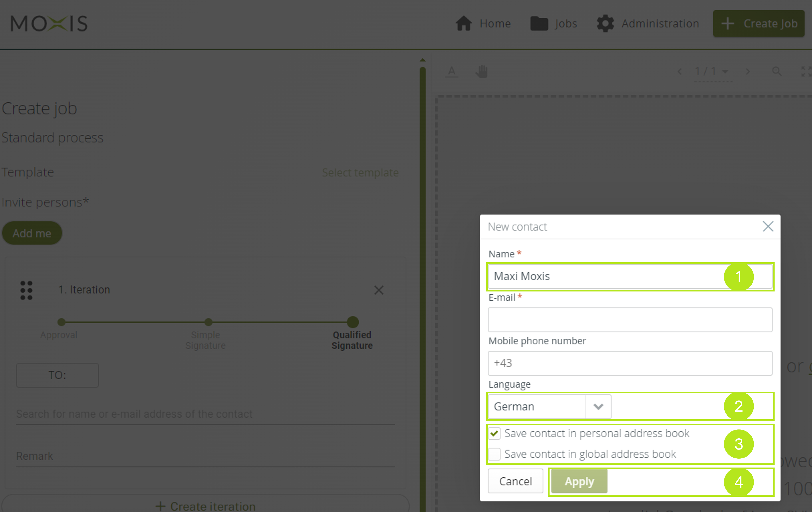
Task: Click Cancel to dismiss dialog
Action: (x=515, y=481)
